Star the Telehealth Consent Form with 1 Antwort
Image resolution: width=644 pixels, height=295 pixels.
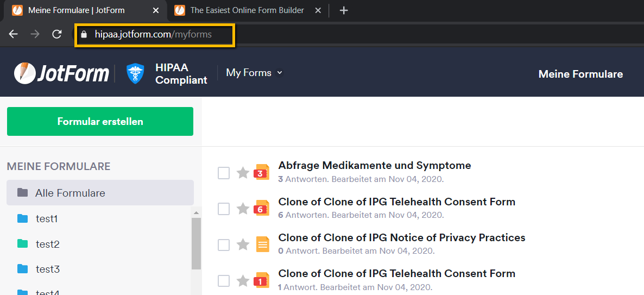(243, 281)
